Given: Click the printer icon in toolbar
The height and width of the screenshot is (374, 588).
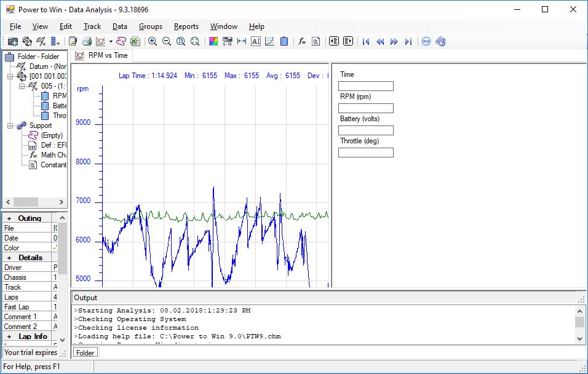Looking at the screenshot, I should [87, 41].
